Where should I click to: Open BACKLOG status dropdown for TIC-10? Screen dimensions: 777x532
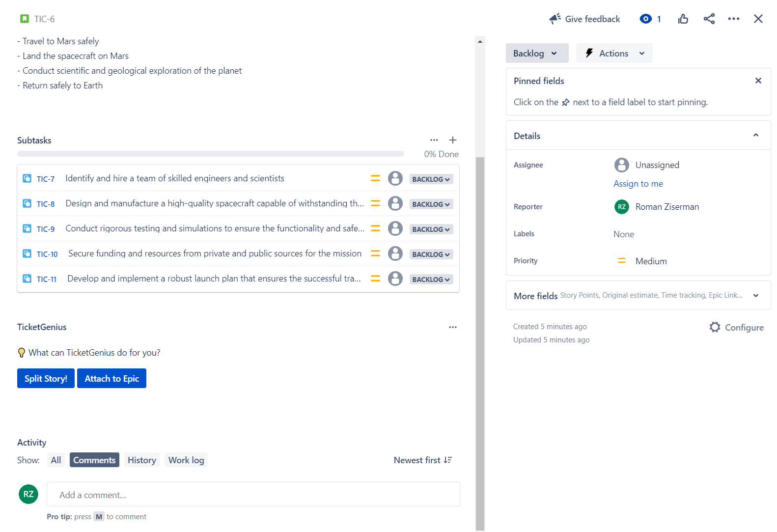pos(431,254)
